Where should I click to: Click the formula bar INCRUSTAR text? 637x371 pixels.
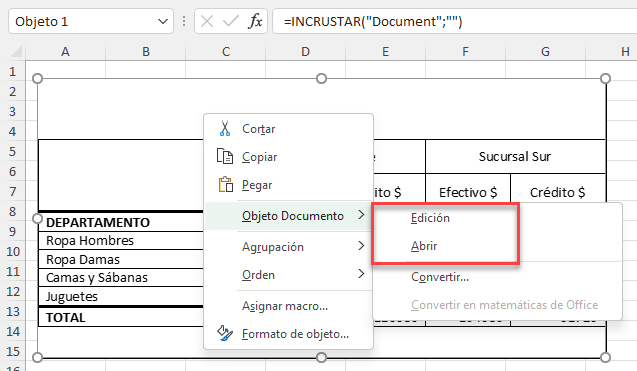click(x=373, y=22)
